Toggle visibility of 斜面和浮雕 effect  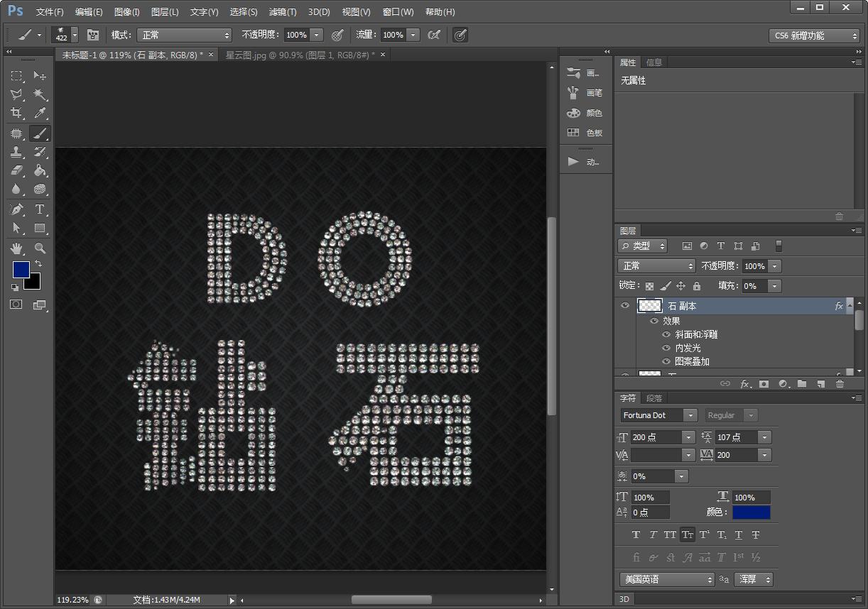point(666,334)
